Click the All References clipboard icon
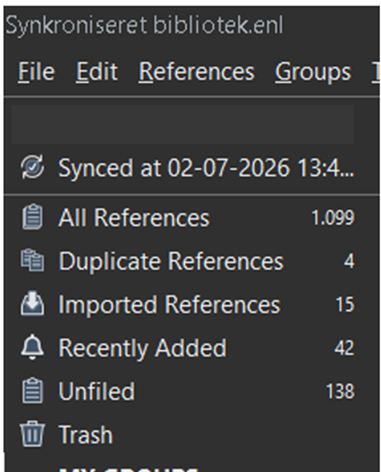Viewport: 381px width, 472px height. [32, 218]
